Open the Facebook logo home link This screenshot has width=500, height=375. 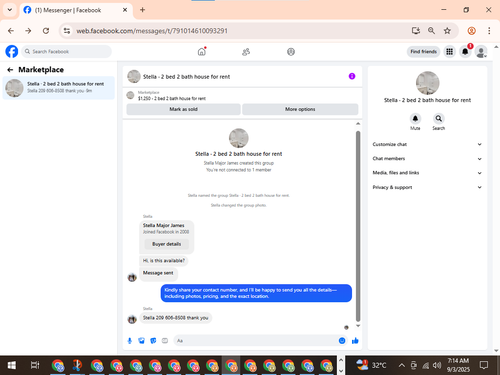pos(12,52)
